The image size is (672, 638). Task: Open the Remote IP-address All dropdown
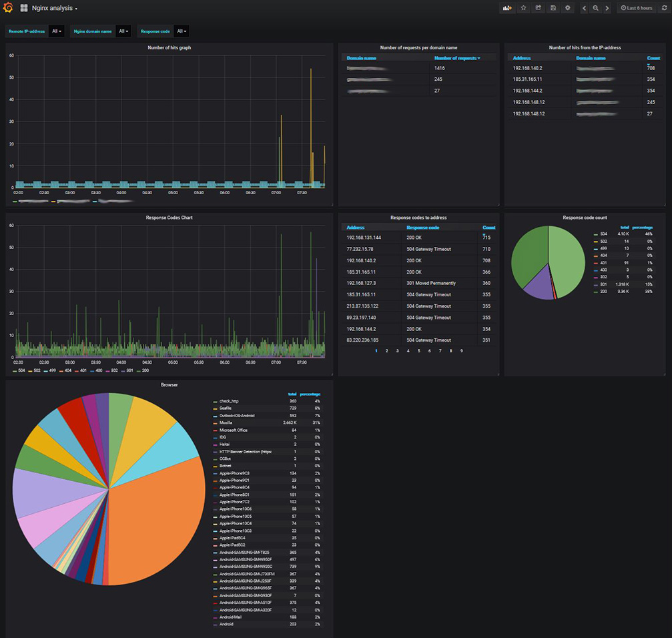coord(57,31)
